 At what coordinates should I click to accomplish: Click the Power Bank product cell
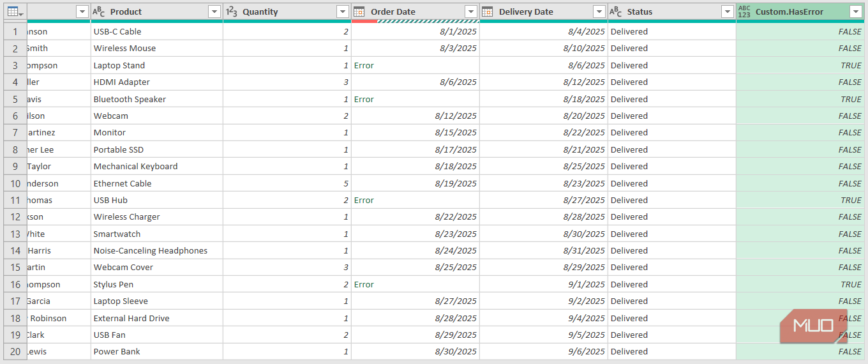[157, 351]
